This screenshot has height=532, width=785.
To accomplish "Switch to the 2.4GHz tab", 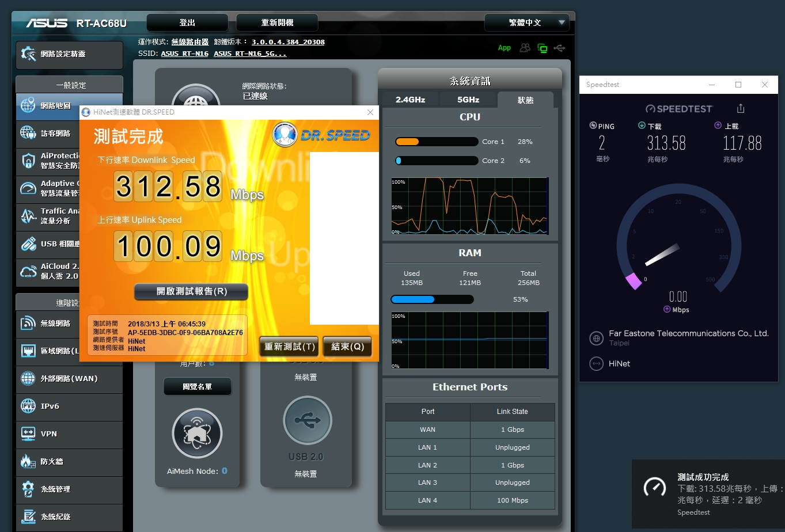I will tap(411, 100).
